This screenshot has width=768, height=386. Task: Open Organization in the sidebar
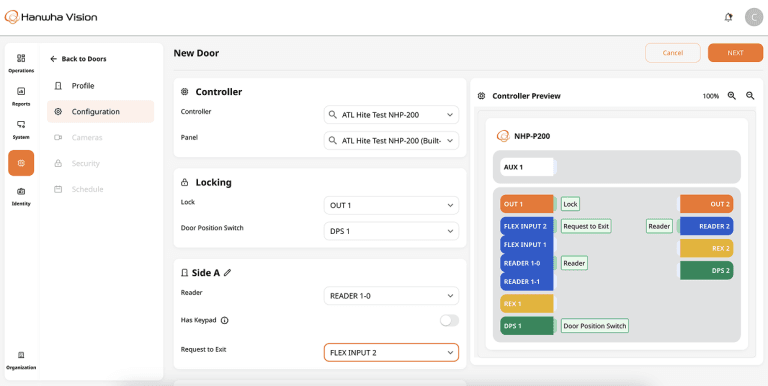click(x=21, y=361)
